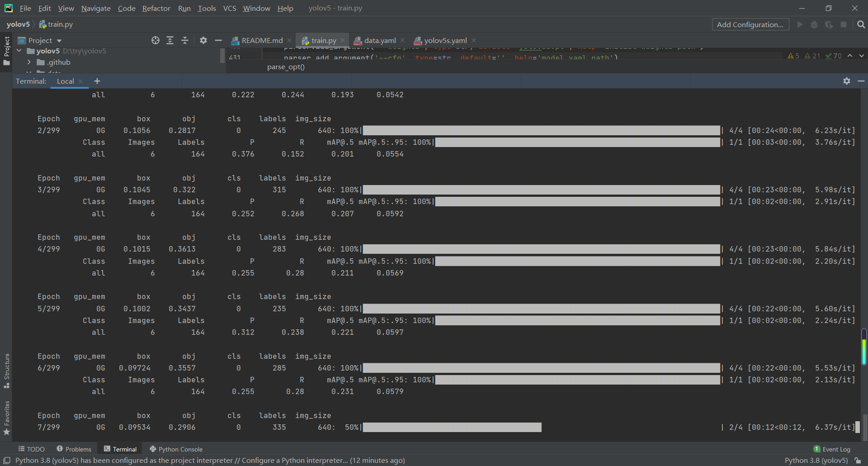This screenshot has width=868, height=466.
Task: Click train.py breadcrumb in navigation bar
Action: 56,24
